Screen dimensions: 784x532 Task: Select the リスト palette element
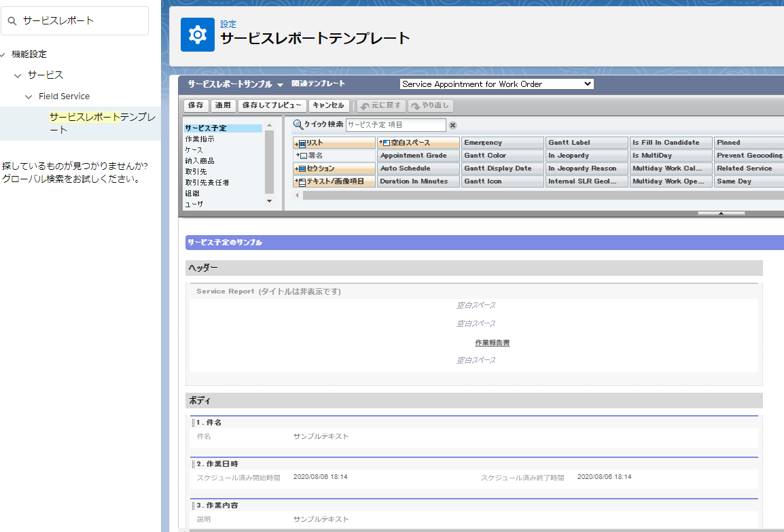[x=335, y=143]
